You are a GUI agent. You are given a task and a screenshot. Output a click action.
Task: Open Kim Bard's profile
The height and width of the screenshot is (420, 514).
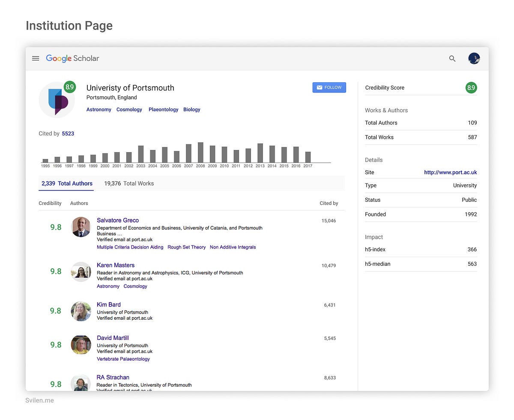pyautogui.click(x=109, y=305)
